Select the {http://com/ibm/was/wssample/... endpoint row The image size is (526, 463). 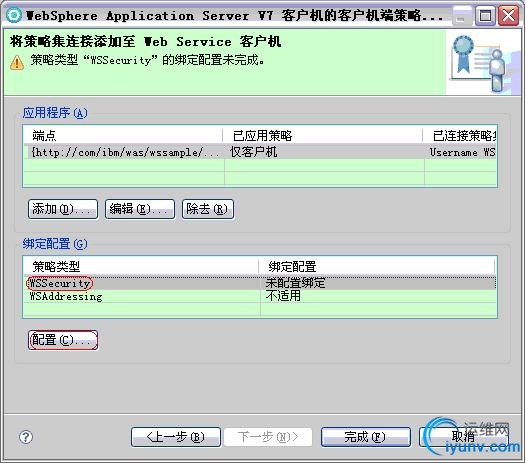(x=260, y=152)
